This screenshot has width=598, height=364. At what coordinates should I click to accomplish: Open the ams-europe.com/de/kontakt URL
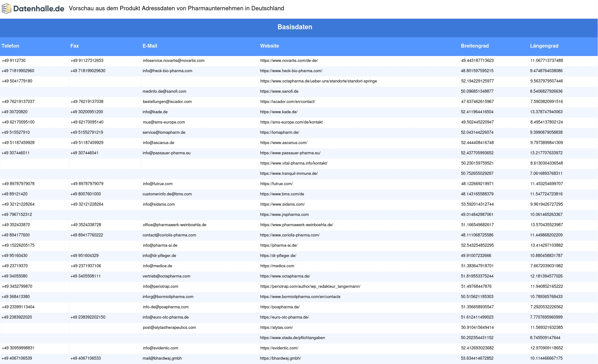coord(292,122)
